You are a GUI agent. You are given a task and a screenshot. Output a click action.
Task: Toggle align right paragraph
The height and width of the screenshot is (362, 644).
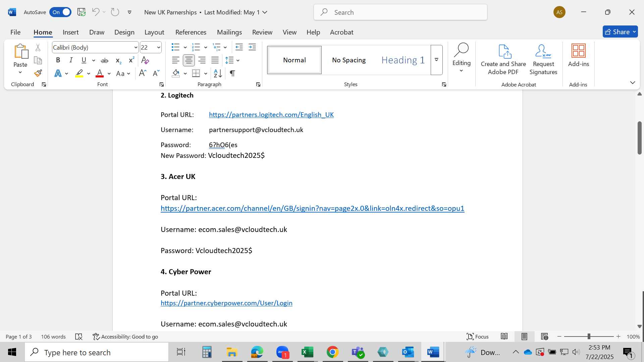(x=202, y=60)
